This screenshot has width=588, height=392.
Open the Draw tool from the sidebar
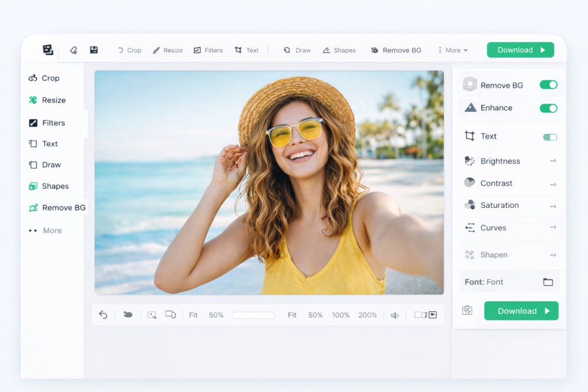pos(51,165)
